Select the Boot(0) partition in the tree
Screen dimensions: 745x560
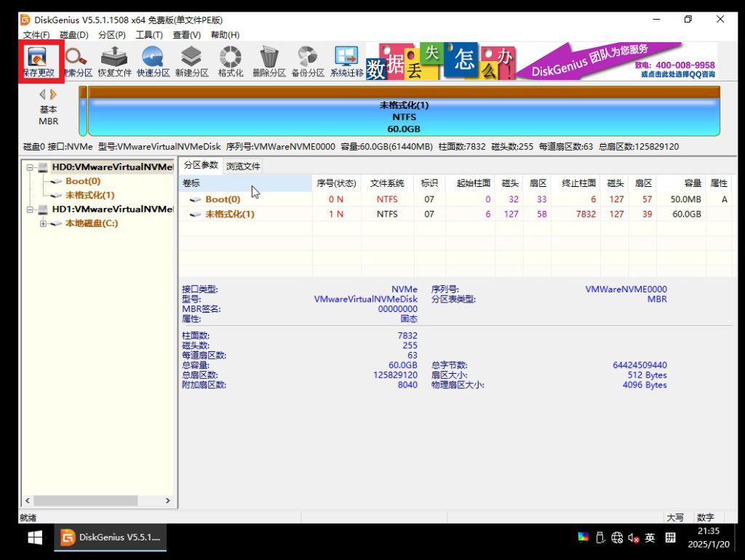(82, 181)
